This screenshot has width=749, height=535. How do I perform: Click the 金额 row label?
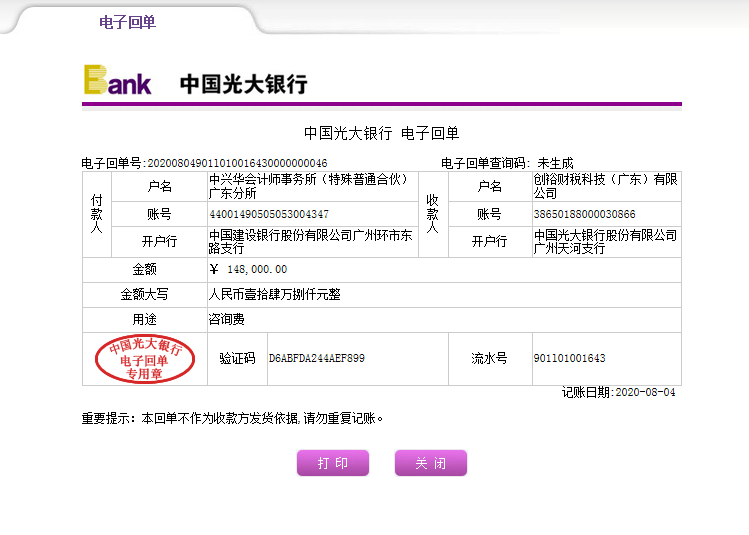[x=145, y=269]
